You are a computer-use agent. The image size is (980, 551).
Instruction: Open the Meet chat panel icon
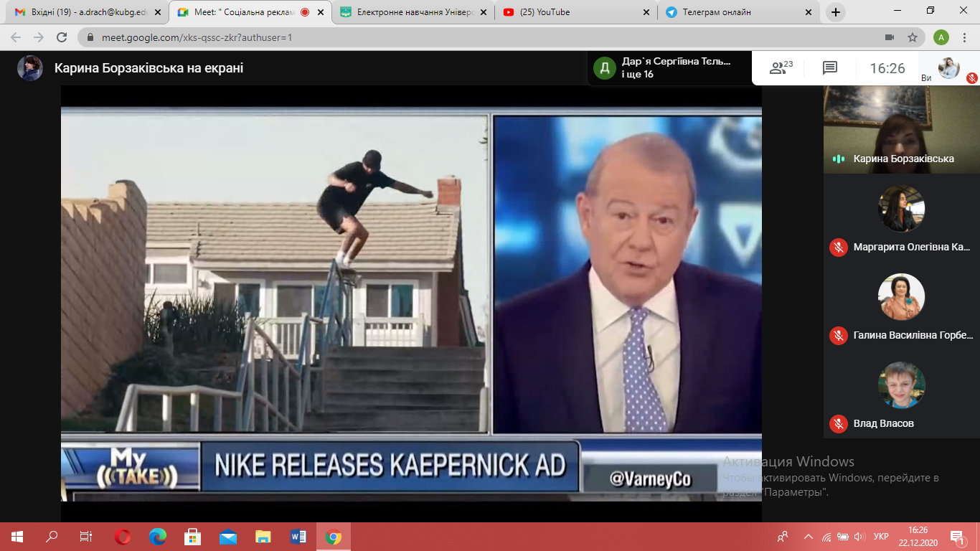(x=830, y=68)
